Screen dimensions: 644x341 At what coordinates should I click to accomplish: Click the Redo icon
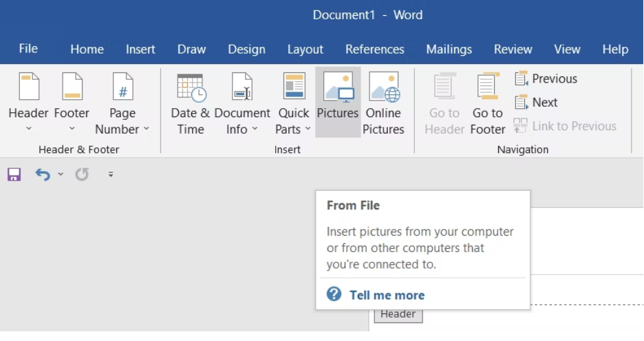[82, 174]
